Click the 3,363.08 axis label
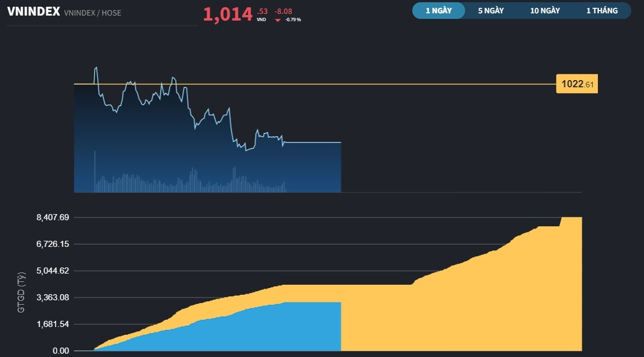Viewport: 644px width, 357px height. click(53, 297)
